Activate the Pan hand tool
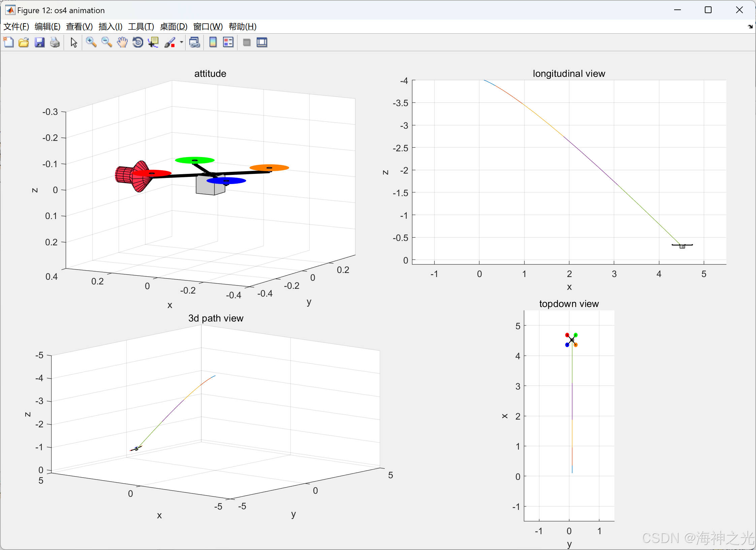756x550 pixels. tap(122, 42)
